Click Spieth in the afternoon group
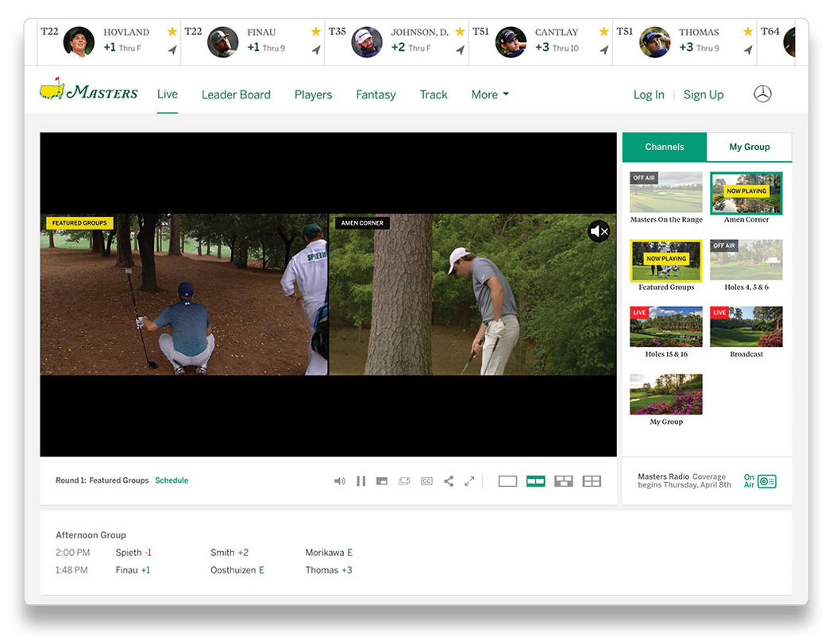 pyautogui.click(x=133, y=553)
